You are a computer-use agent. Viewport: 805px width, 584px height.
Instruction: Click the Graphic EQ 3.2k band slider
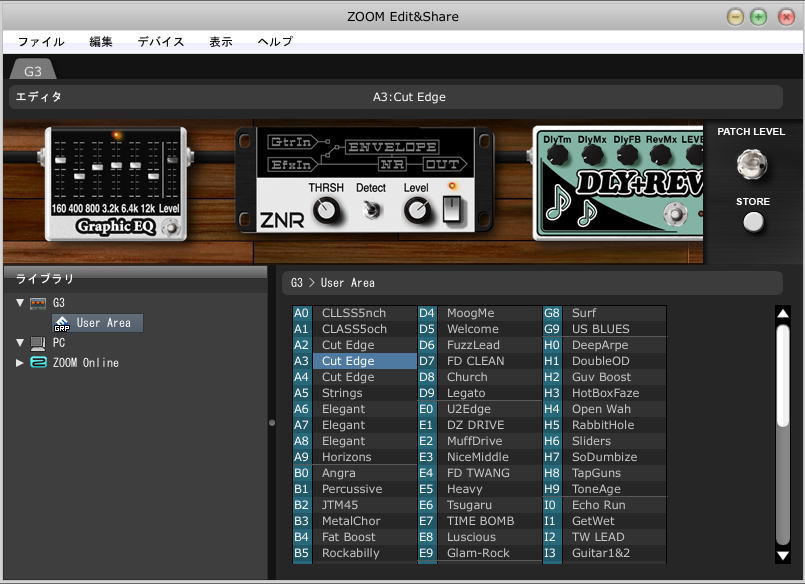click(x=117, y=165)
